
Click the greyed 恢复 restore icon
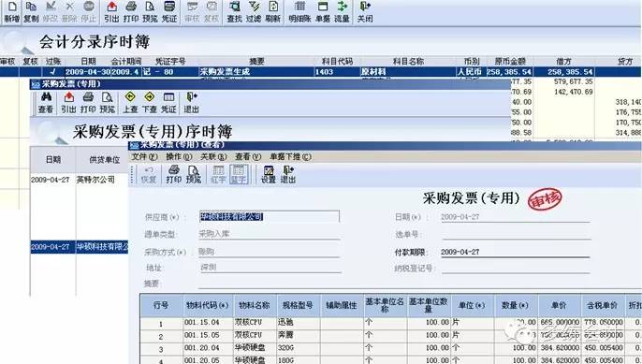click(149, 174)
